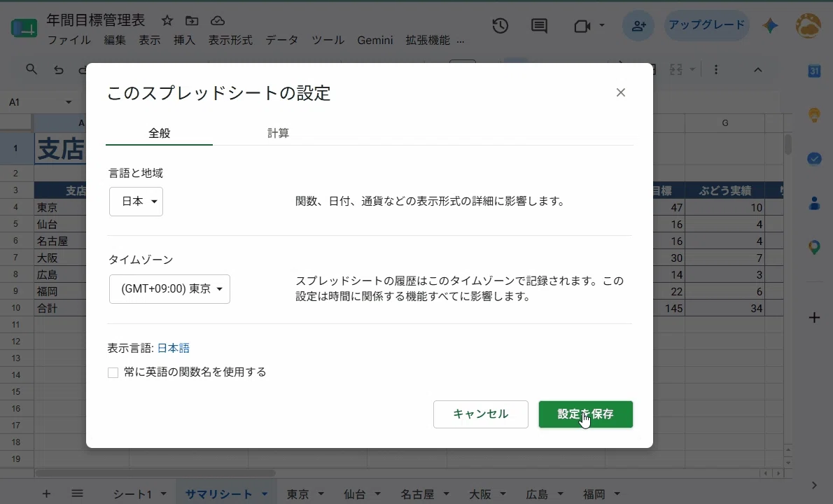833x504 pixels.
Task: Open the サマリシート tab dropdown arrow
Action: click(264, 494)
